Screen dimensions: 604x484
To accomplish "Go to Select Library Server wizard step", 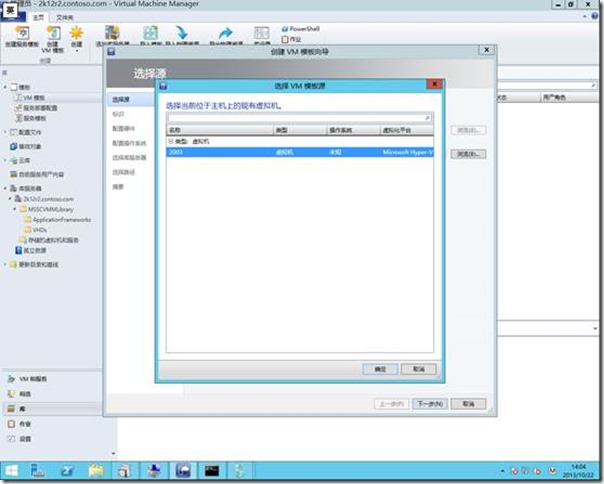I will (x=129, y=158).
